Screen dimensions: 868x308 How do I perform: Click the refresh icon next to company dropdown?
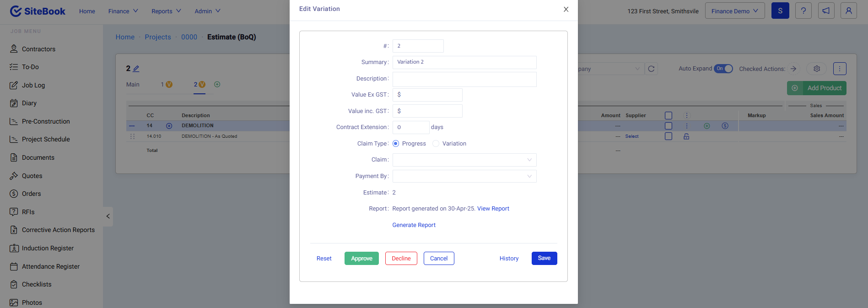coord(651,69)
